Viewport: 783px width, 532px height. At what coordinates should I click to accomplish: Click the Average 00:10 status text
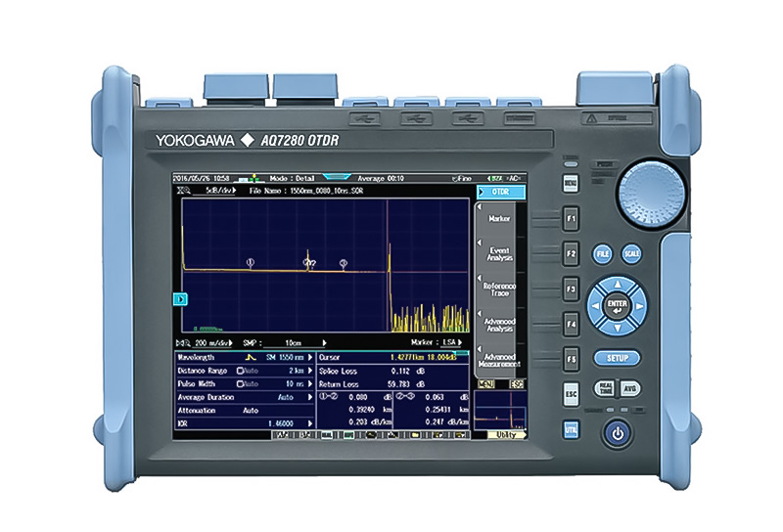click(x=381, y=178)
